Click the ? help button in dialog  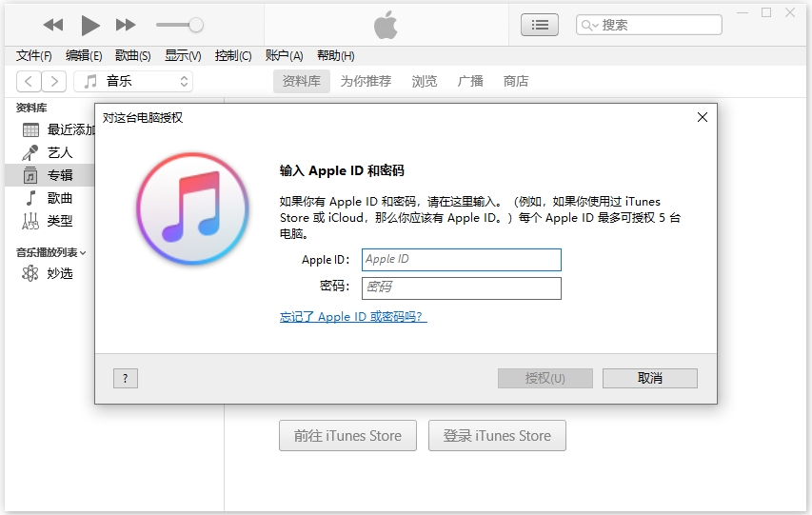pos(126,378)
